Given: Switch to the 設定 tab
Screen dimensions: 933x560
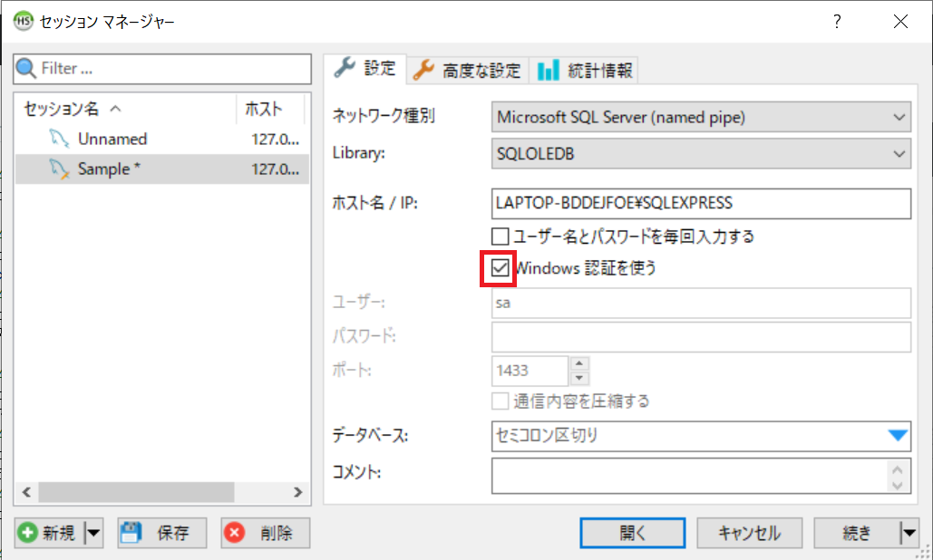Looking at the screenshot, I should point(364,68).
